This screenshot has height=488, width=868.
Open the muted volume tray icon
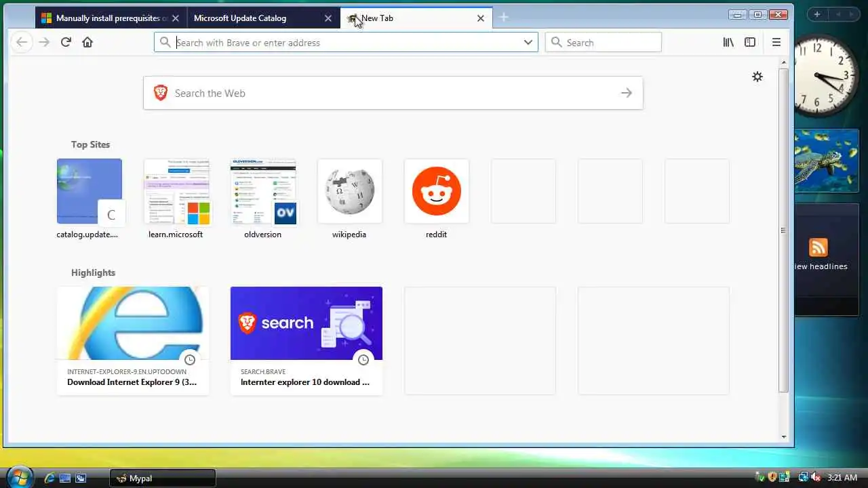pos(815,478)
